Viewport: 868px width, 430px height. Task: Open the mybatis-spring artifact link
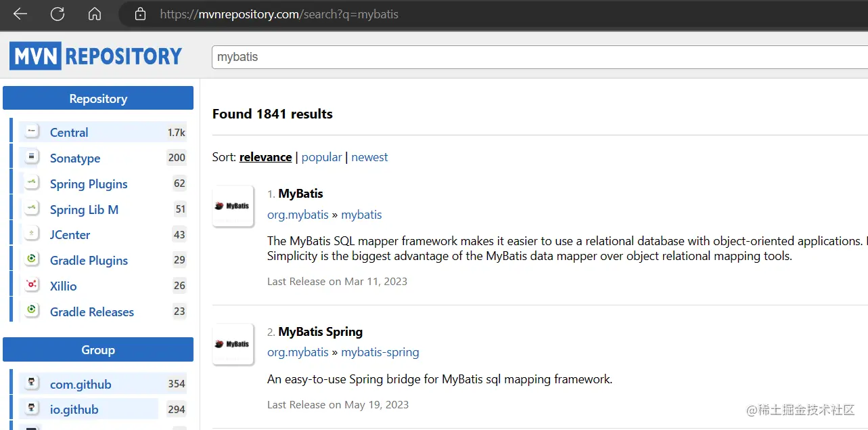pyautogui.click(x=380, y=352)
